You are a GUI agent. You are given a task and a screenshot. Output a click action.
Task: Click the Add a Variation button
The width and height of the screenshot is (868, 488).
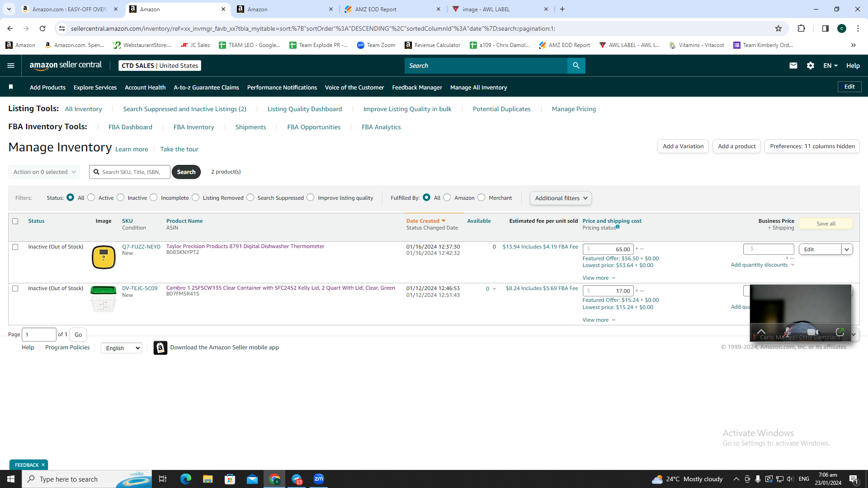[x=683, y=146]
